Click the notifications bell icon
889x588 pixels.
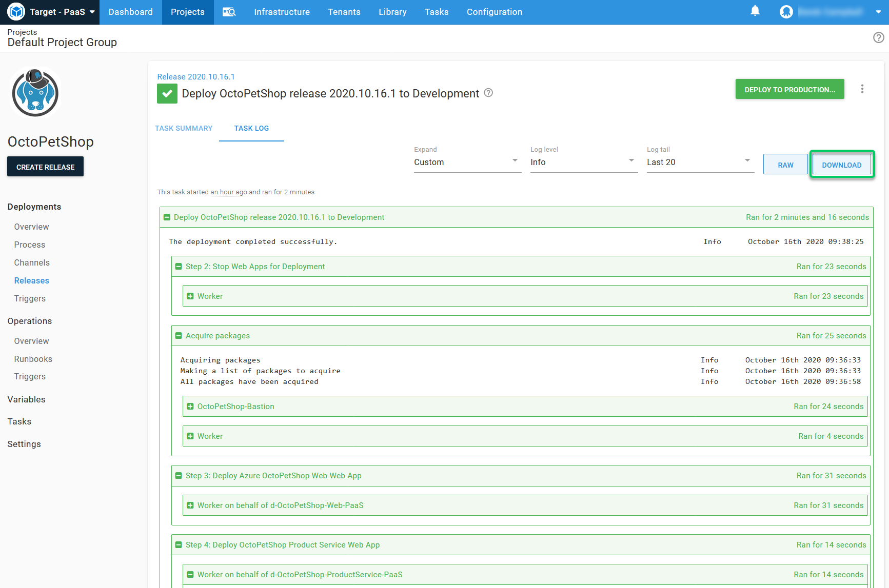pyautogui.click(x=755, y=11)
